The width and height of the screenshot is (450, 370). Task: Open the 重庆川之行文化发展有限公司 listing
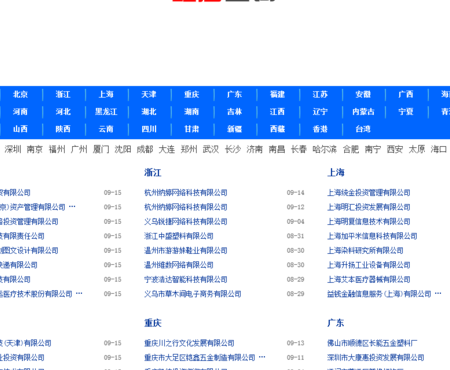189,343
